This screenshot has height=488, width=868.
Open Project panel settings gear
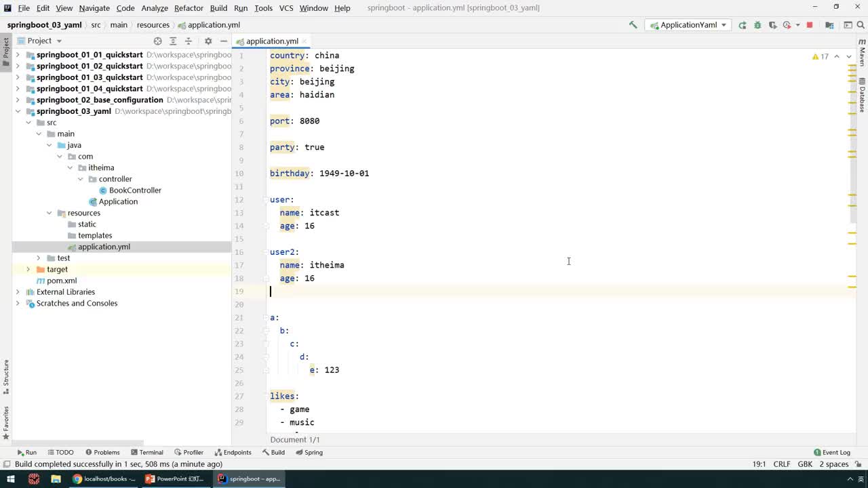coord(208,41)
